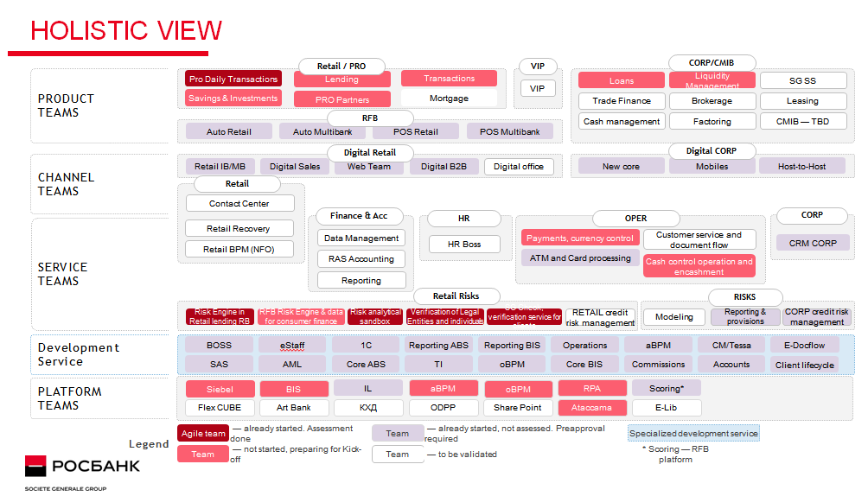The width and height of the screenshot is (868, 496).
Task: Select the Siebel platform box
Action: pyautogui.click(x=220, y=389)
